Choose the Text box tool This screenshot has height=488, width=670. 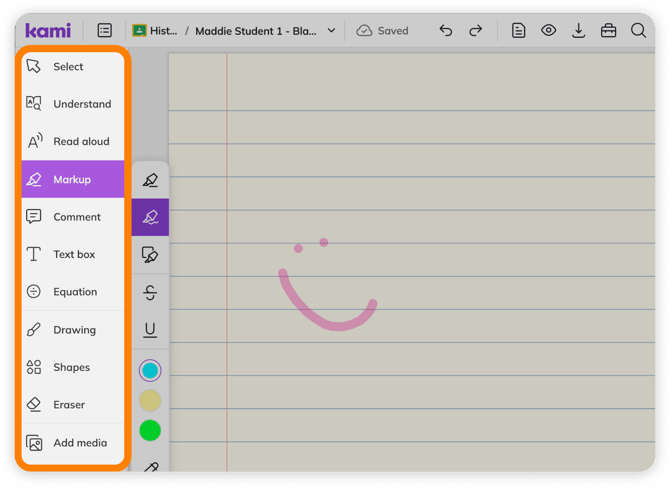pyautogui.click(x=73, y=254)
